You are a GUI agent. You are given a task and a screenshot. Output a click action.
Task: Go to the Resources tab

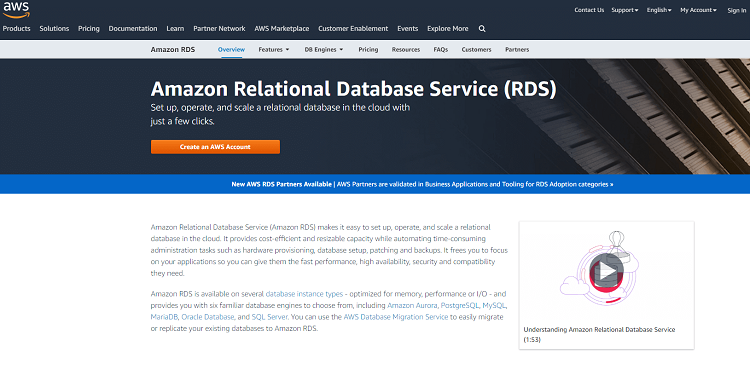[406, 49]
